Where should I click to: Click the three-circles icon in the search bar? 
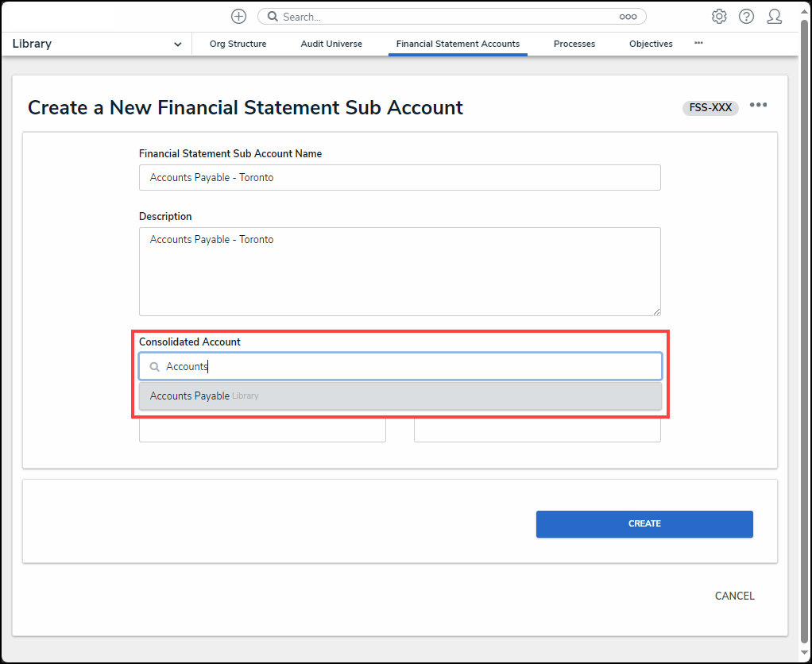[628, 17]
